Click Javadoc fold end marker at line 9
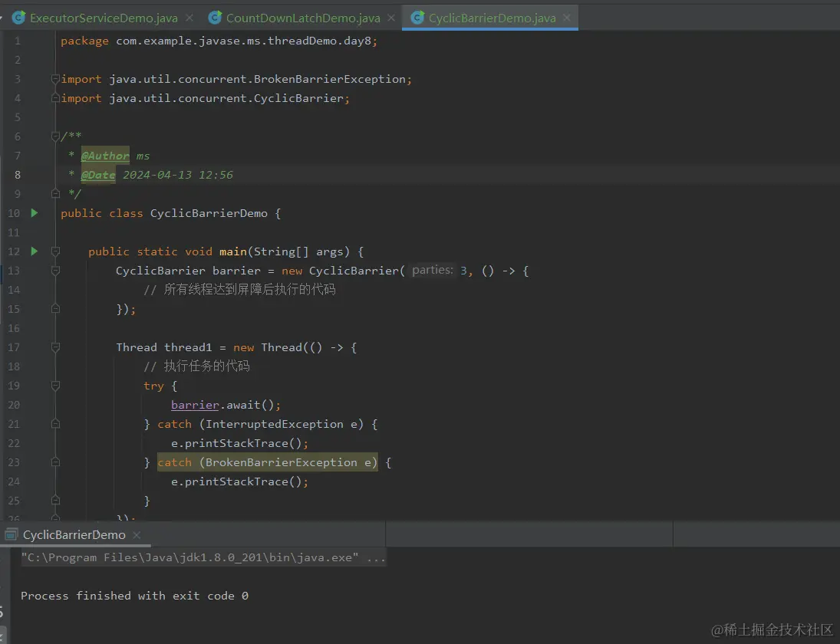This screenshot has width=840, height=644. (x=55, y=193)
